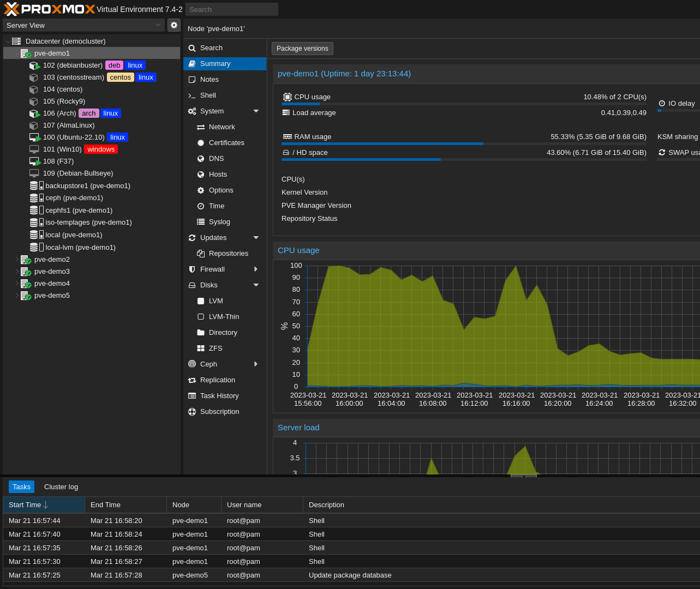The image size is (700, 589).
Task: Collapse the System section arrow
Action: point(256,111)
